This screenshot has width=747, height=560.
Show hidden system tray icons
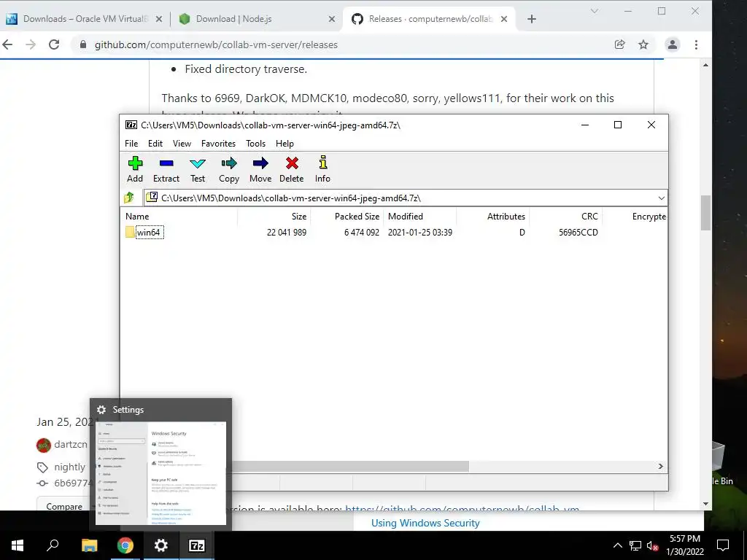click(x=617, y=545)
